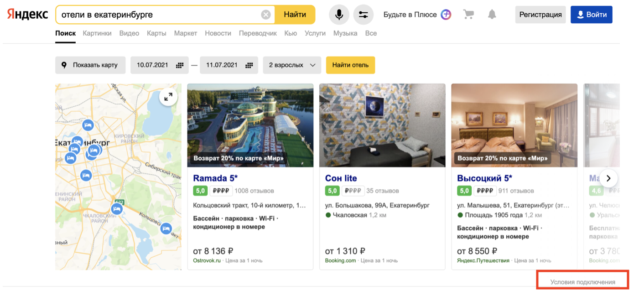The height and width of the screenshot is (291, 644).
Task: Open calendar for check-in date 10.07.2021
Action: tap(180, 65)
